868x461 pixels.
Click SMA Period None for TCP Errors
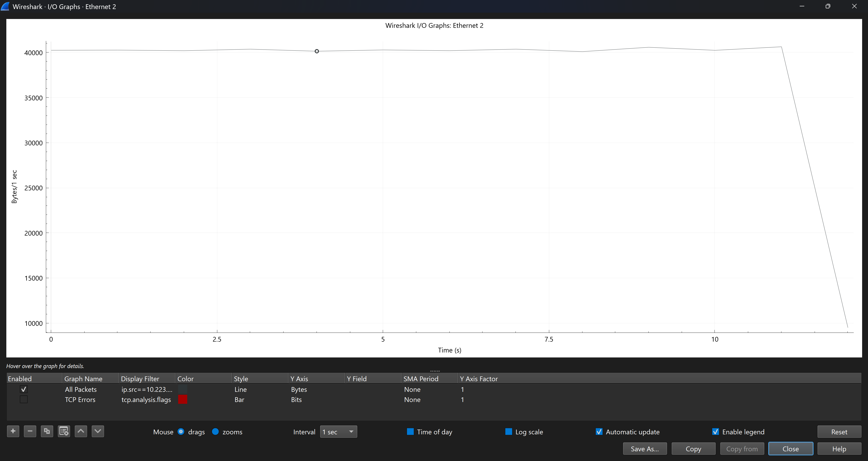[412, 399]
